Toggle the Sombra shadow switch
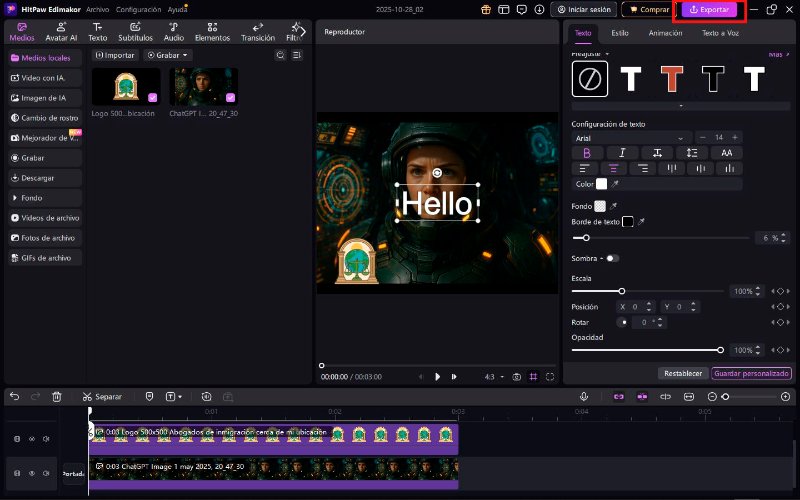The width and height of the screenshot is (800, 500). pos(612,258)
